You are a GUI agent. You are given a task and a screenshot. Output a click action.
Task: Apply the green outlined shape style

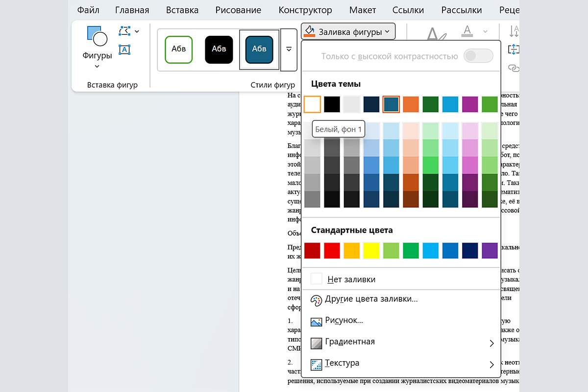point(179,49)
